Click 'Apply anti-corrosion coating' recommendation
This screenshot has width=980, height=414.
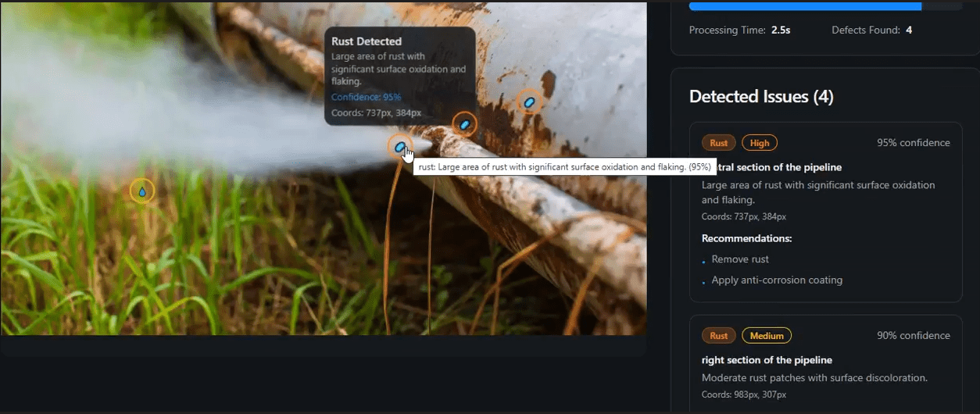tap(777, 280)
